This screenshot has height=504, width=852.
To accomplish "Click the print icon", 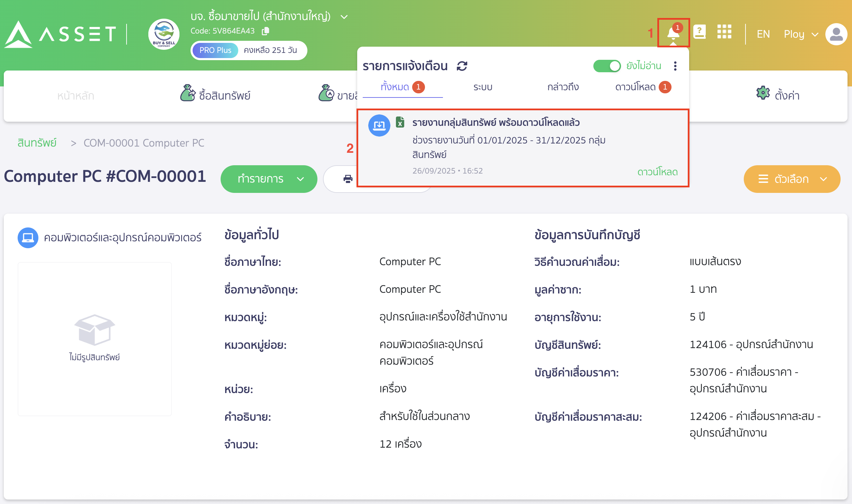I will click(x=348, y=178).
